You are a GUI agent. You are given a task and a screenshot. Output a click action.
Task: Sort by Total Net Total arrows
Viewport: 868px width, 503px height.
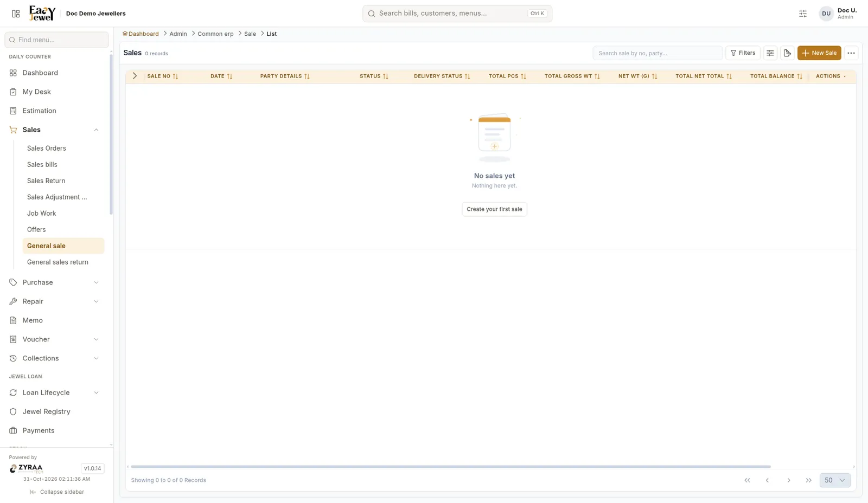coord(729,76)
